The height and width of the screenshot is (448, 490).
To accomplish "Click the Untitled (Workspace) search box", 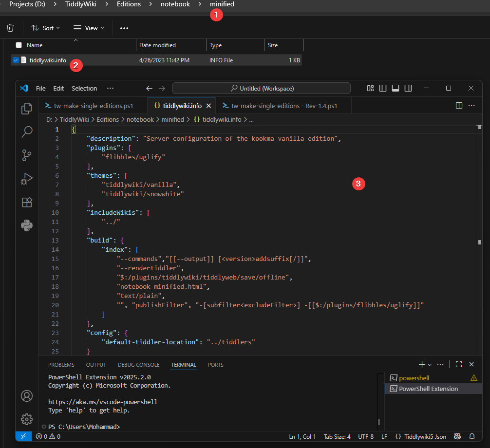I will (x=261, y=89).
